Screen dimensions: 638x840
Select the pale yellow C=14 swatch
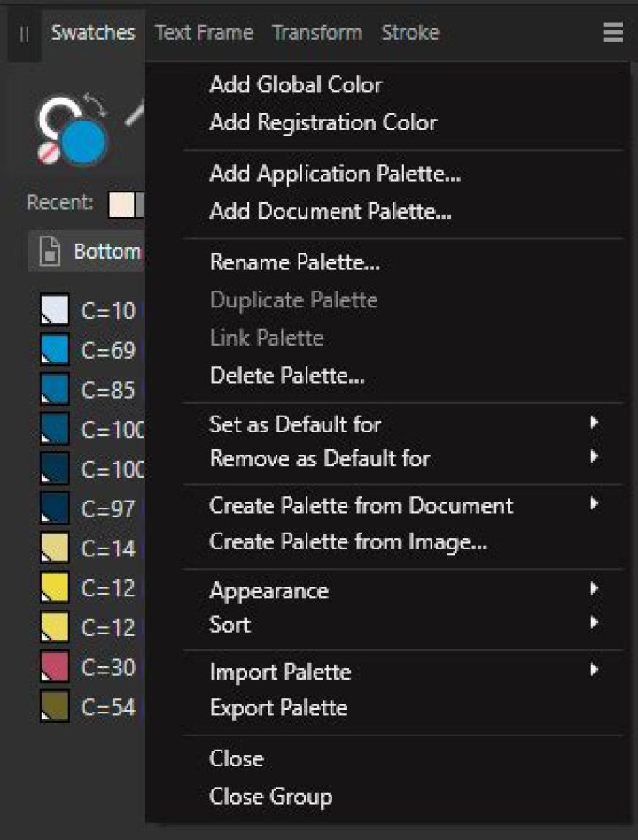pyautogui.click(x=55, y=547)
